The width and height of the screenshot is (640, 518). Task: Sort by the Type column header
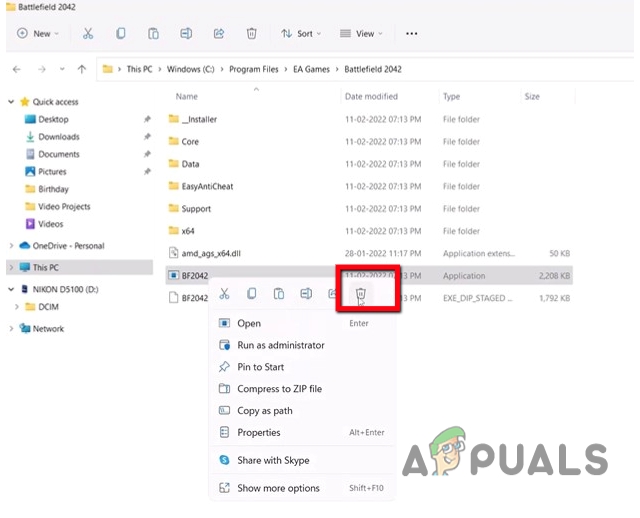(451, 97)
